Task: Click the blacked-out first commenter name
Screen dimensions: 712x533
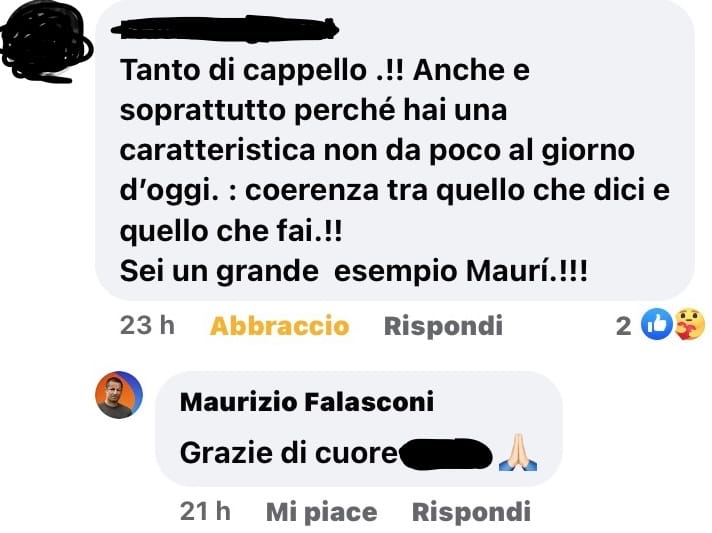Action: pyautogui.click(x=225, y=30)
